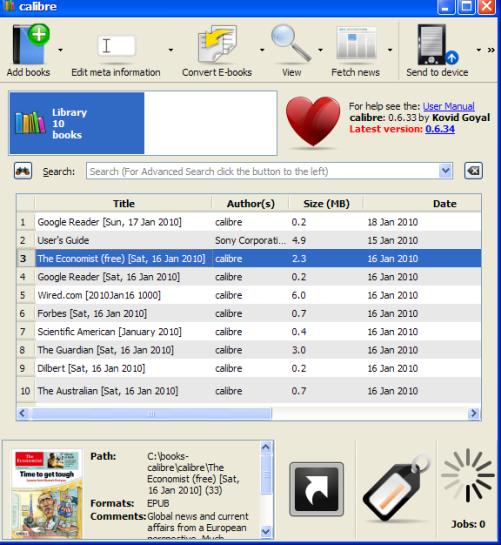501x545 pixels.
Task: Sort by the Date column header
Action: [x=422, y=203]
